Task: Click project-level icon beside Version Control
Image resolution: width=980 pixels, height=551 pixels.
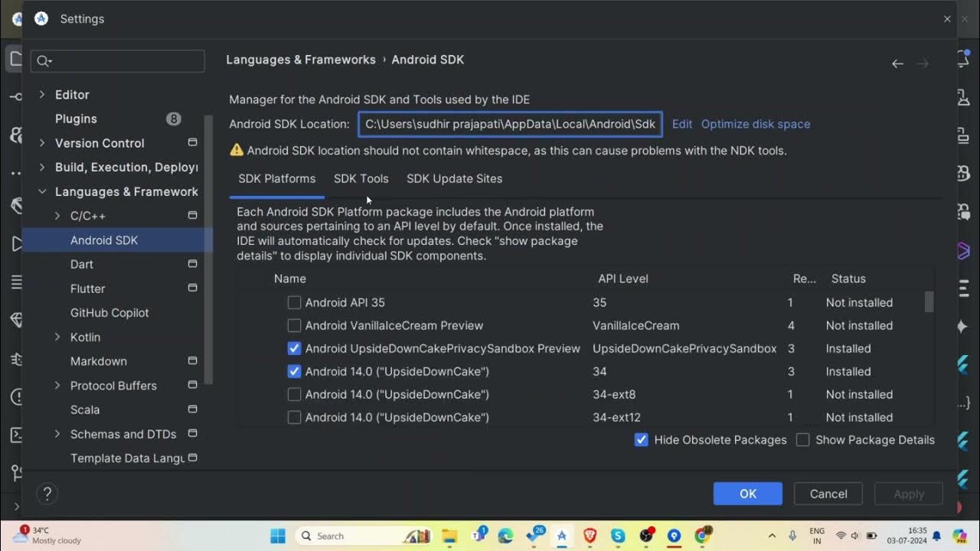Action: [x=192, y=143]
